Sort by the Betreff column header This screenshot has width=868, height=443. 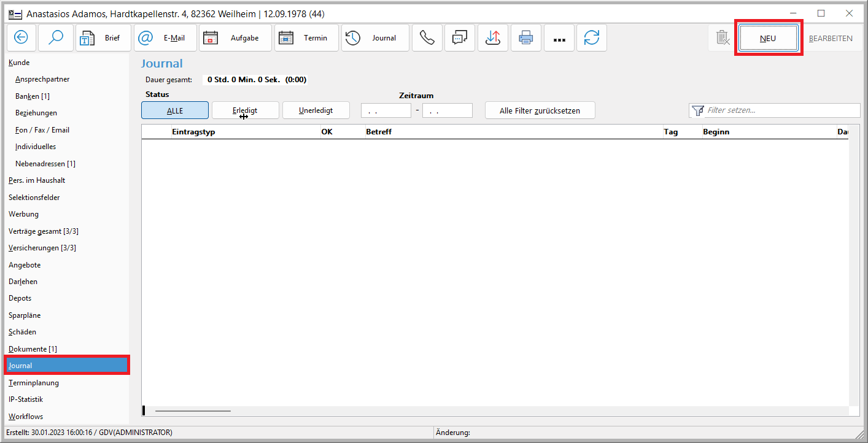(379, 132)
